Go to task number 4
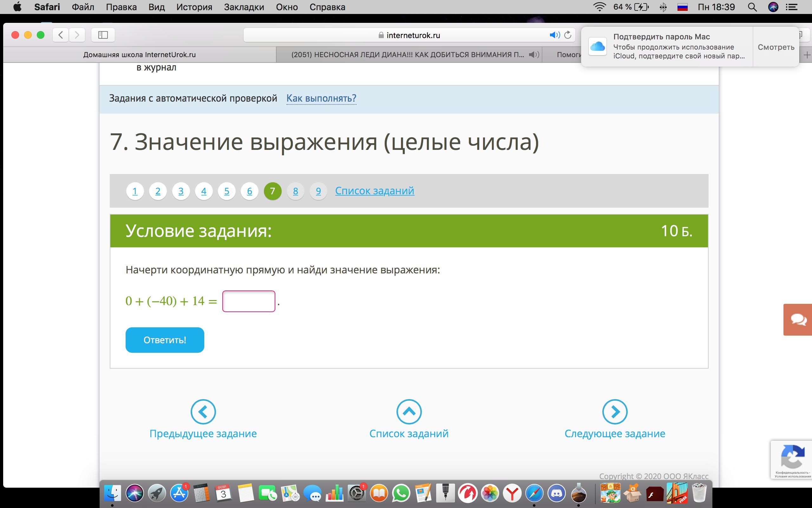The width and height of the screenshot is (812, 508). 204,191
